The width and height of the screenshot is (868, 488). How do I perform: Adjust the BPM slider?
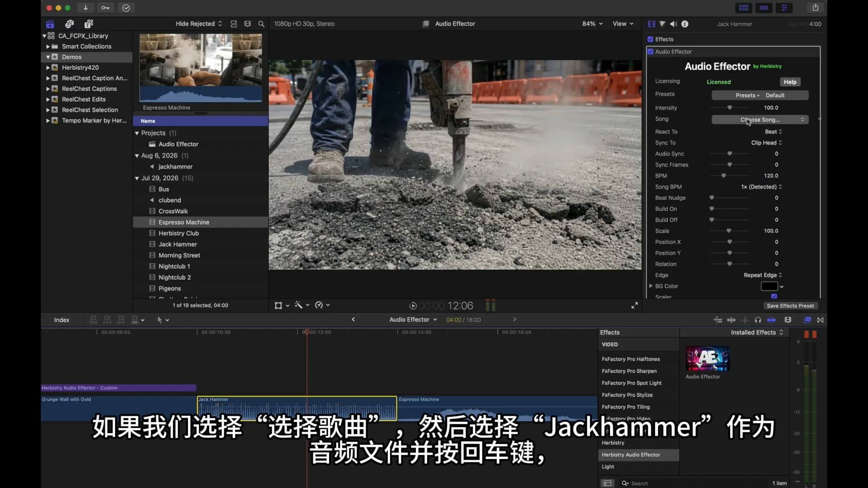(x=724, y=176)
